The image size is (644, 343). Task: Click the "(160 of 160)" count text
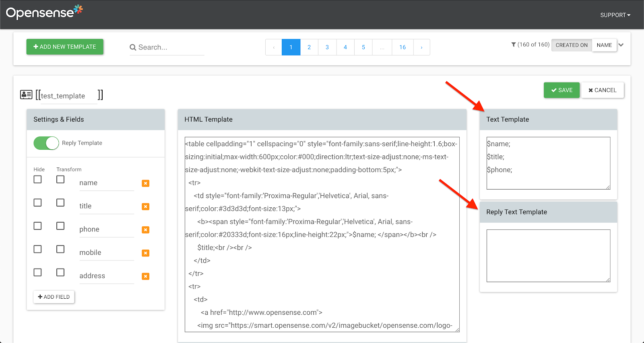(533, 45)
